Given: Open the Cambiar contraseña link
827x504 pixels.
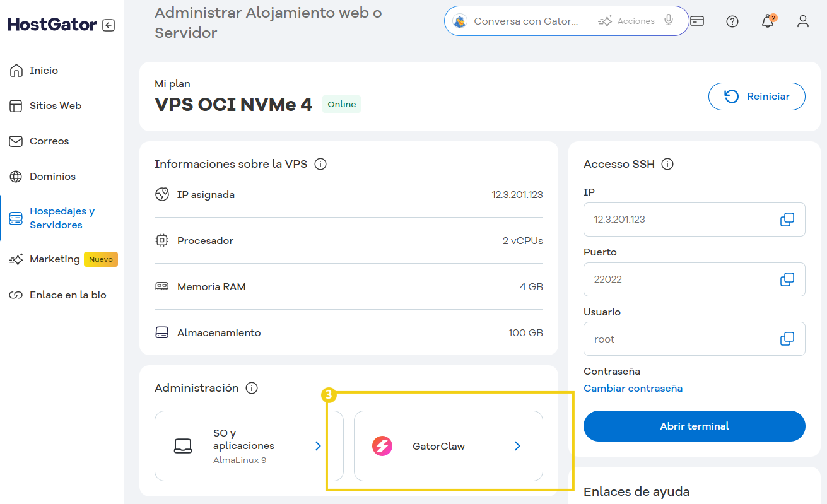Looking at the screenshot, I should [x=633, y=388].
